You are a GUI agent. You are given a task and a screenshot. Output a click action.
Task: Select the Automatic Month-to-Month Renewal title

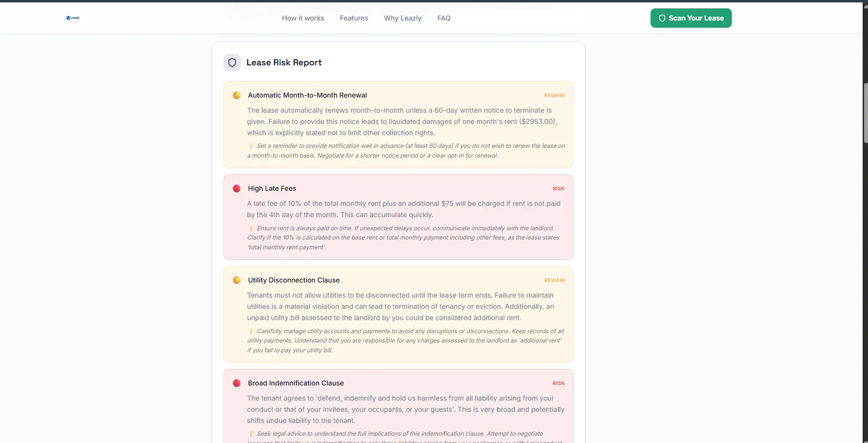(x=307, y=95)
